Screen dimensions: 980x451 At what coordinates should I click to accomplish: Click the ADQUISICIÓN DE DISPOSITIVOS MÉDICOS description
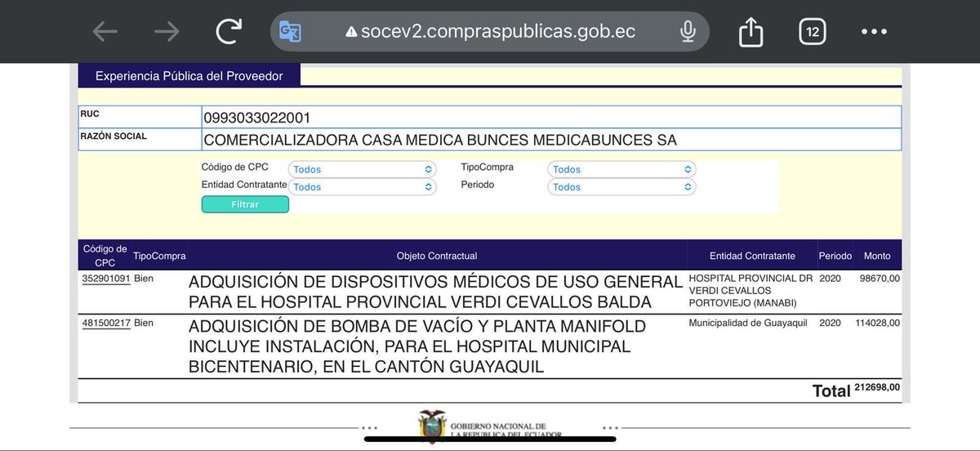435,292
